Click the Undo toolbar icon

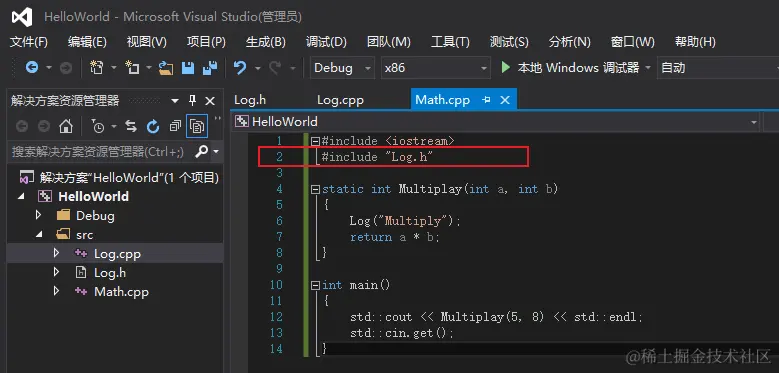click(240, 68)
